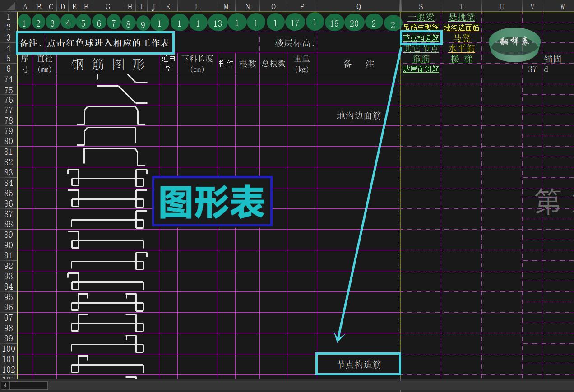
Task: Open the yellow 水平筋 hyperlink
Action: 461,48
